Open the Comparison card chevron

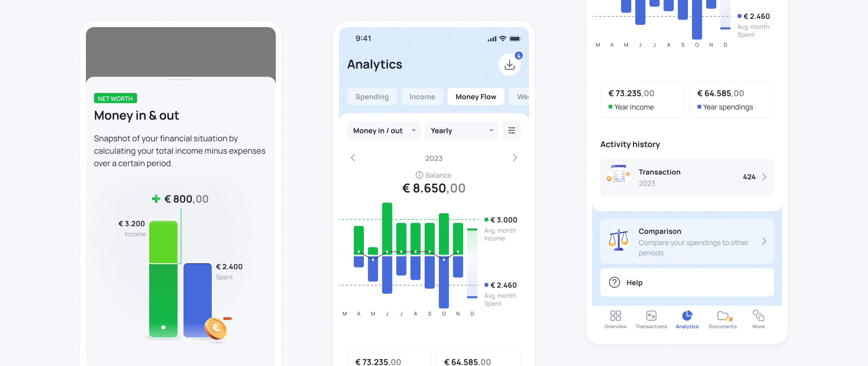pos(764,241)
